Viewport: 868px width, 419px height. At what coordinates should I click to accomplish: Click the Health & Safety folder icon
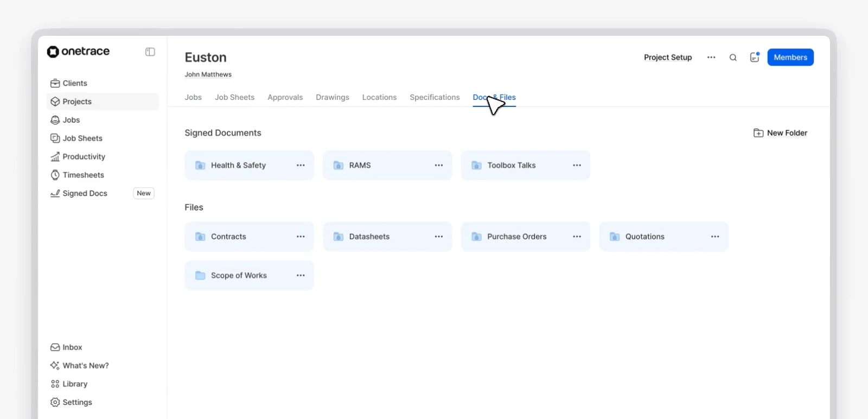pos(200,165)
